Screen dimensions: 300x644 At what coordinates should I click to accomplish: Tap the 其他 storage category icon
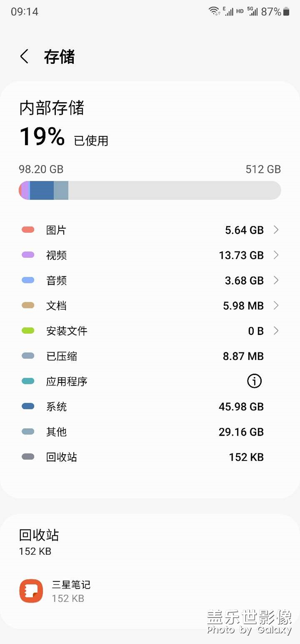coord(28,431)
